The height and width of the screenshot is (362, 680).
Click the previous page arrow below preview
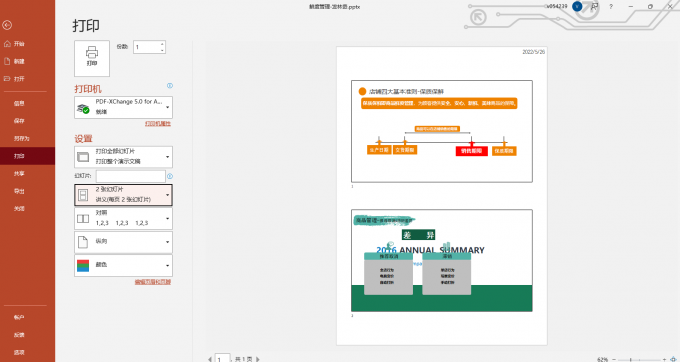[210, 359]
